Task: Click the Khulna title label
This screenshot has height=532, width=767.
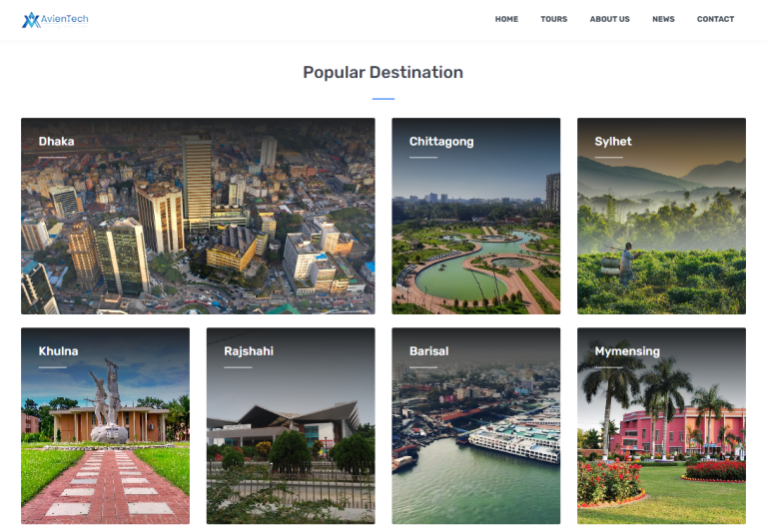Action: click(x=58, y=351)
